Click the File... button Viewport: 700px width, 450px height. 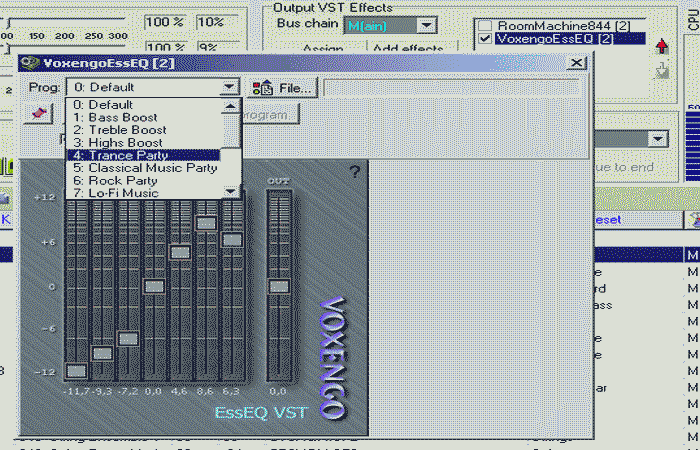coord(296,88)
